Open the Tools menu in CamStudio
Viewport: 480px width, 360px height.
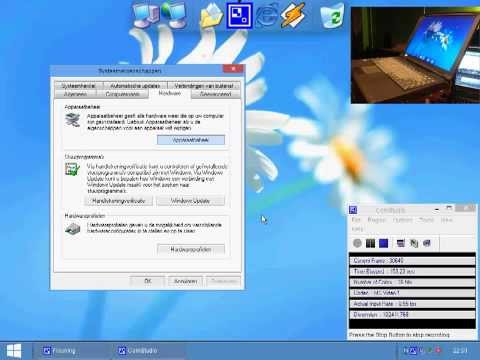pos(426,220)
